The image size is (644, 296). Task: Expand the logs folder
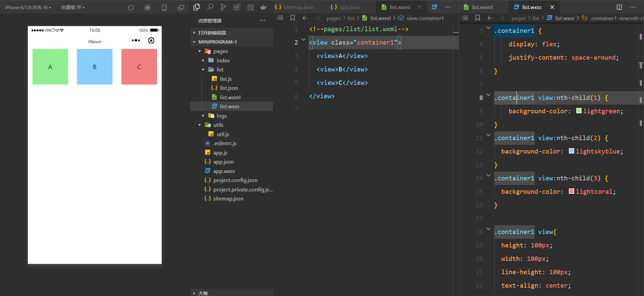[203, 116]
